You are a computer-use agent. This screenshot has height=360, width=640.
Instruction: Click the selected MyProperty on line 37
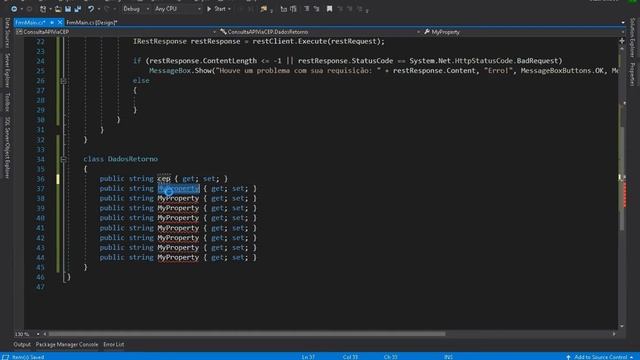click(x=178, y=189)
